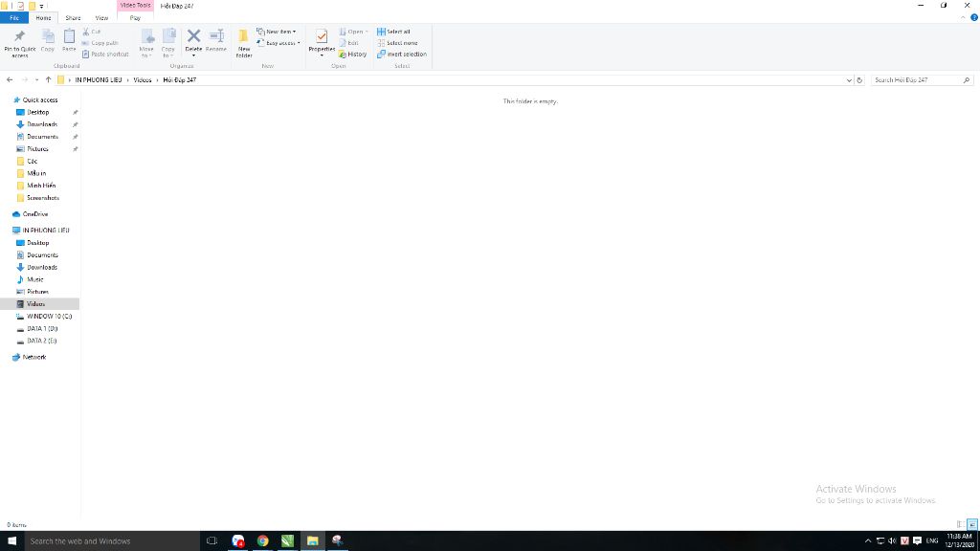Collapse the ribbon with chevron
980x551 pixels.
[963, 17]
